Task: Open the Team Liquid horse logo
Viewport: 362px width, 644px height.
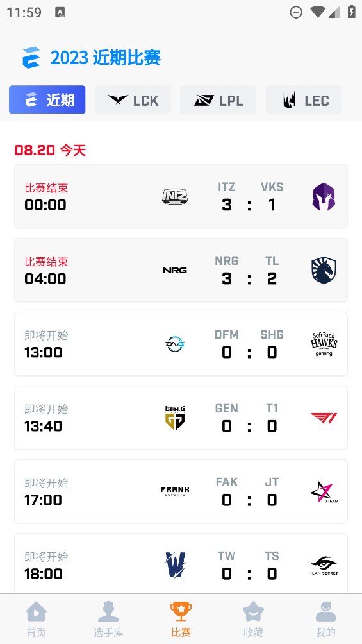Action: click(x=324, y=270)
